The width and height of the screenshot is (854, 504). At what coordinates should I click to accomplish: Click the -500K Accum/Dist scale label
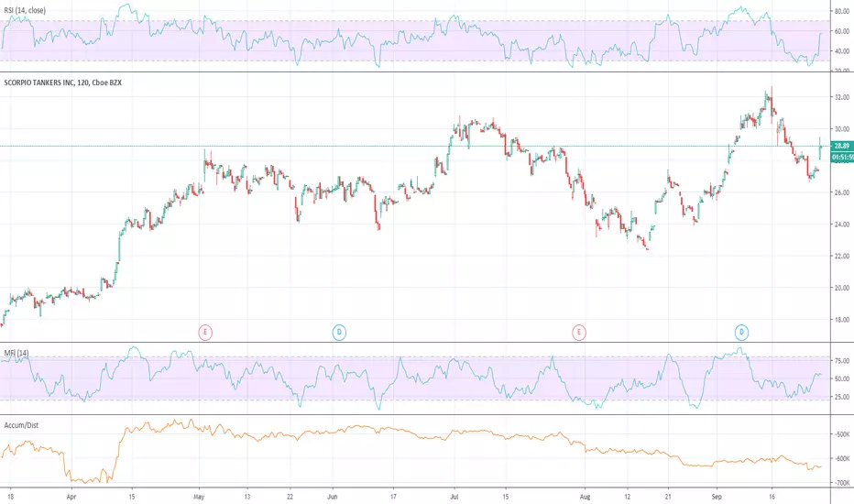coord(842,434)
